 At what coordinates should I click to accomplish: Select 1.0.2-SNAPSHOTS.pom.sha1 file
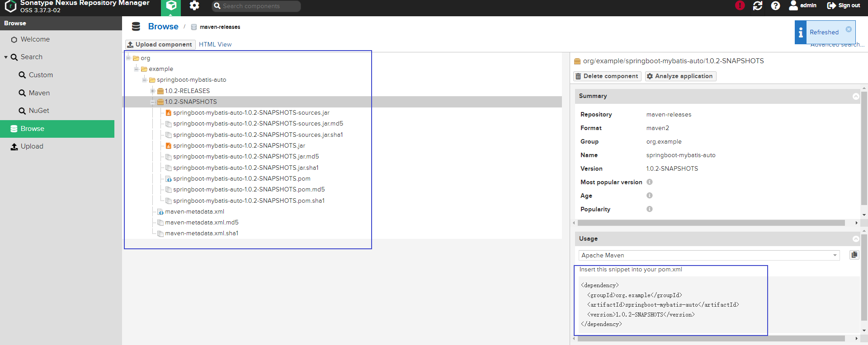point(249,200)
